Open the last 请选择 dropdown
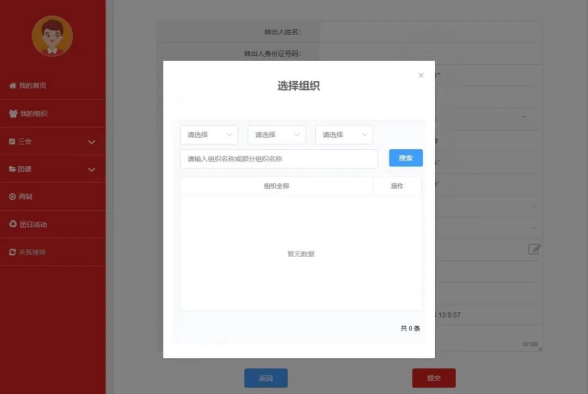Screen dimensions: 588x394 [344, 135]
